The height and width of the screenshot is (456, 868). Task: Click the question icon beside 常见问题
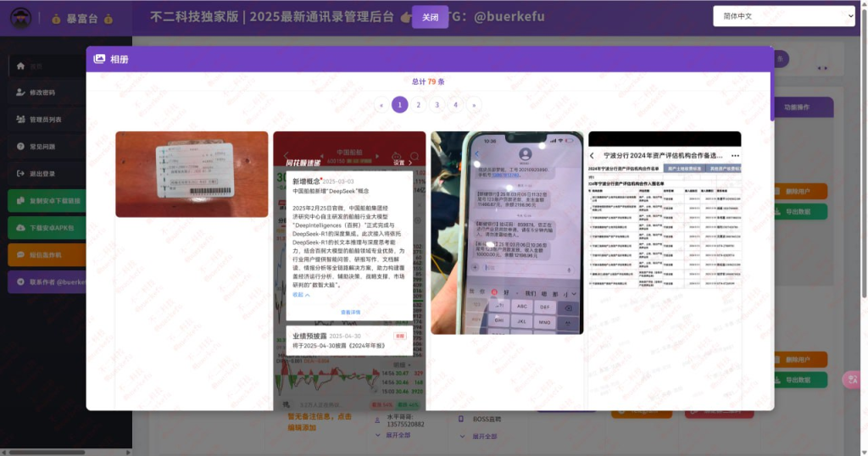[20, 147]
